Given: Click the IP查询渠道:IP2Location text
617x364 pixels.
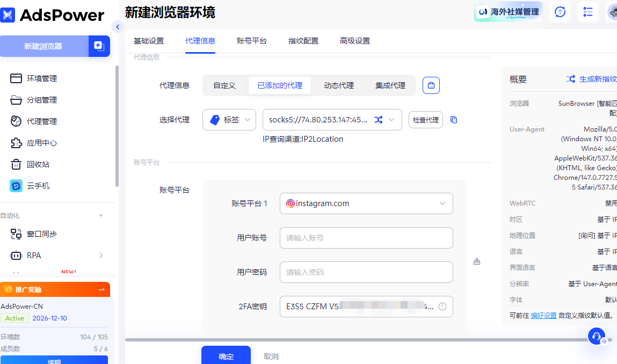Looking at the screenshot, I should pyautogui.click(x=303, y=139).
